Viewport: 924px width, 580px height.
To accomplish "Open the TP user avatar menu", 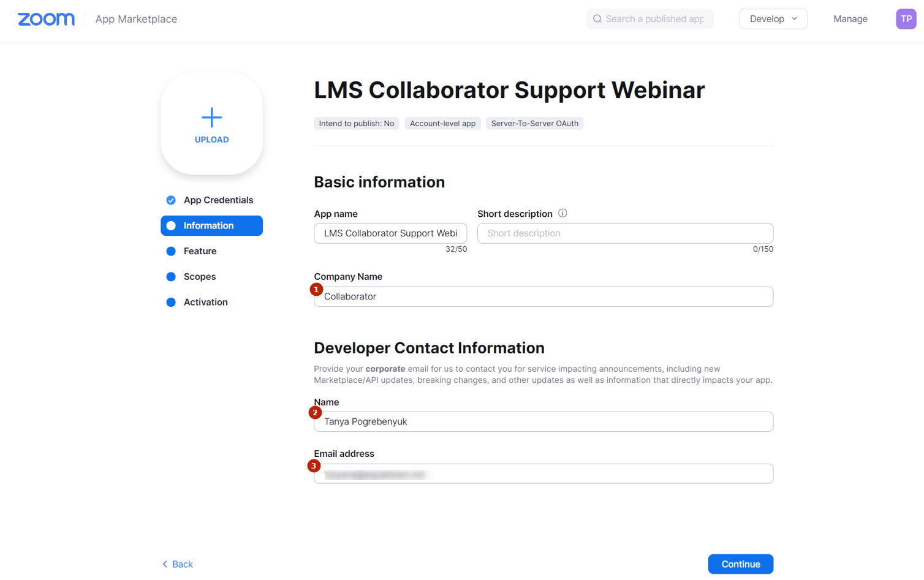I will click(x=906, y=19).
